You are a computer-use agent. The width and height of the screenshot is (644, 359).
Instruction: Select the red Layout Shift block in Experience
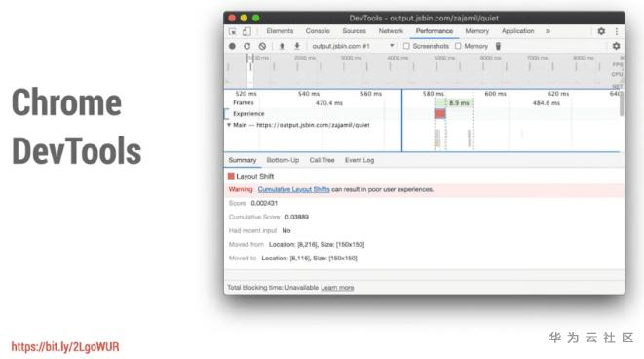pyautogui.click(x=439, y=113)
